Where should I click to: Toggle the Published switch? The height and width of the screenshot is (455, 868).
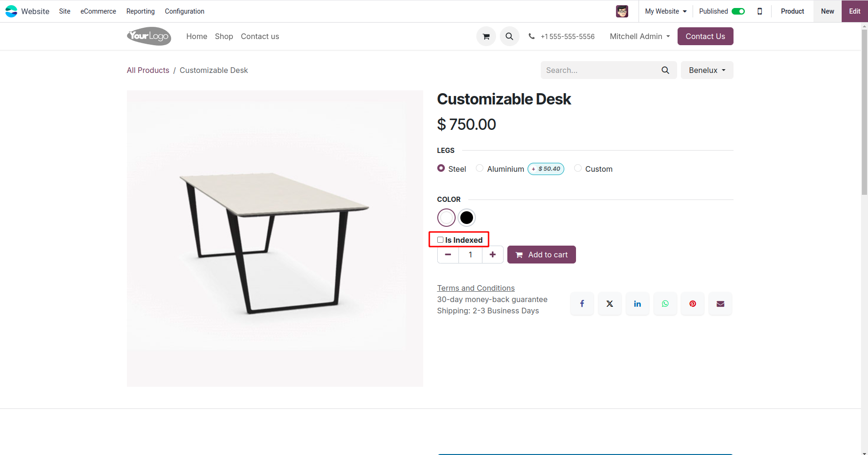click(738, 11)
